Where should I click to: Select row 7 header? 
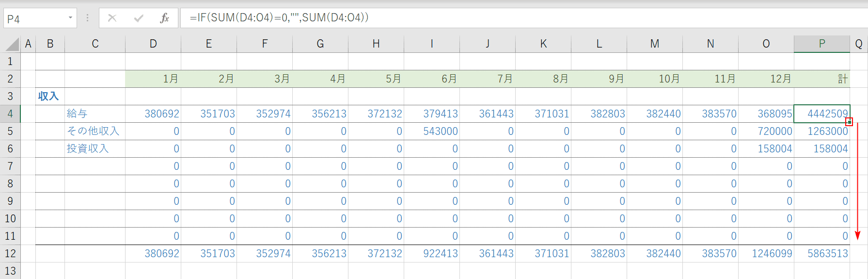(10, 166)
